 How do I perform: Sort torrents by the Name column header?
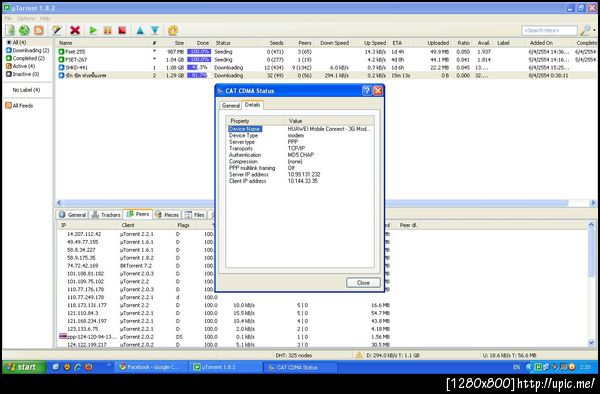pyautogui.click(x=103, y=43)
